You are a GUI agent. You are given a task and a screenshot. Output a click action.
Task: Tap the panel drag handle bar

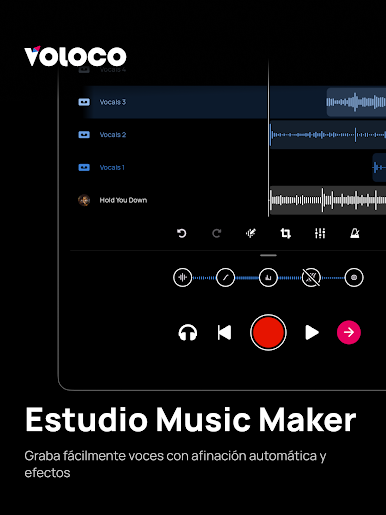coord(268,255)
